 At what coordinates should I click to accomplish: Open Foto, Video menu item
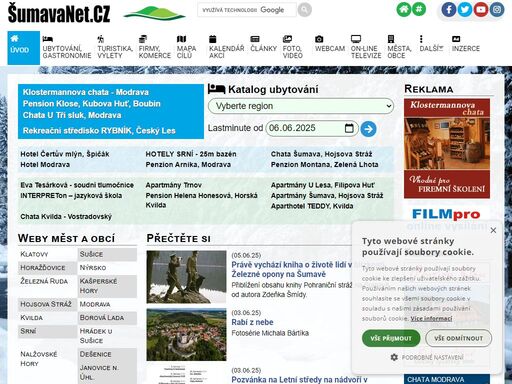click(x=292, y=48)
